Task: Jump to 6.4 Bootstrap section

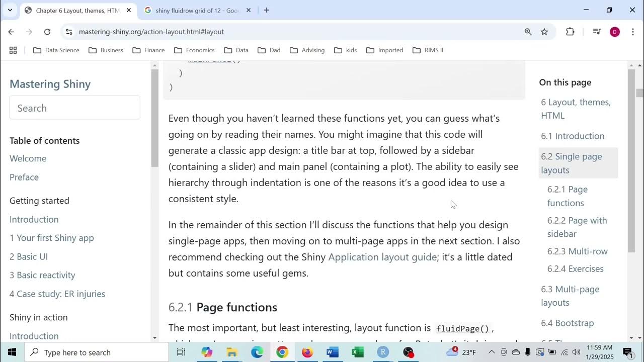Action: coord(568,323)
